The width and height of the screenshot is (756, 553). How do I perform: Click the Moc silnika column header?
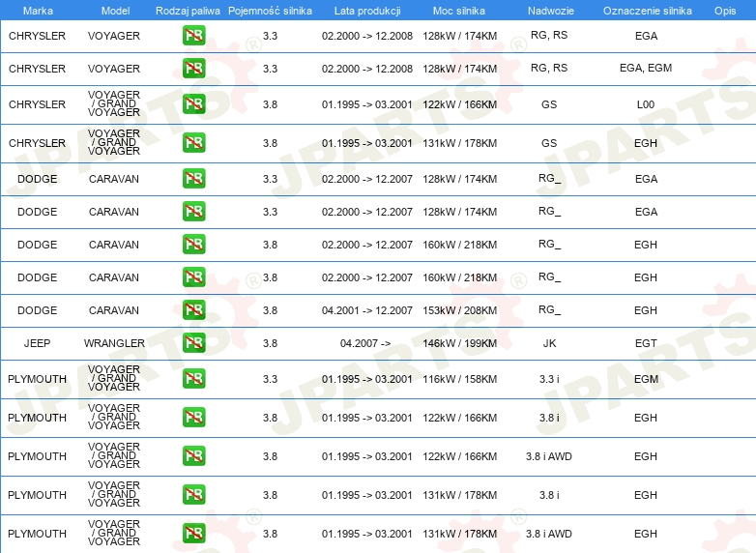click(459, 11)
